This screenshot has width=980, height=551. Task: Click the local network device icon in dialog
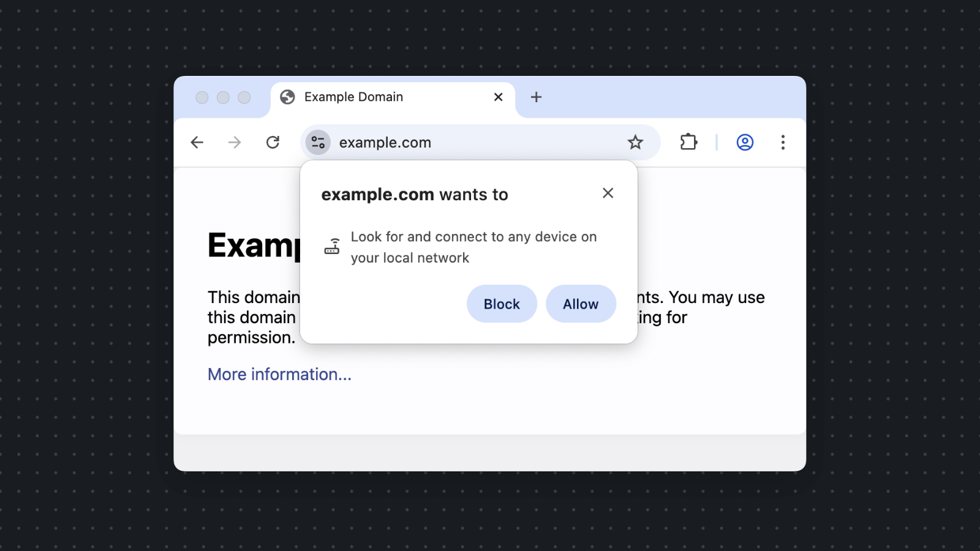(333, 246)
